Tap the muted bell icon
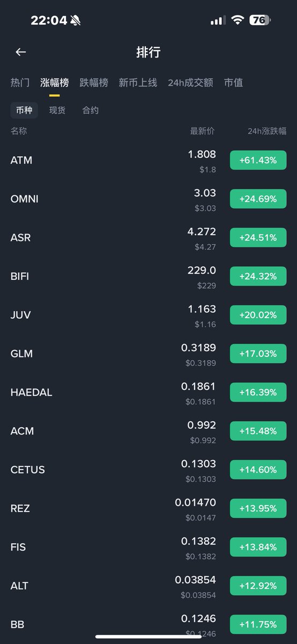Image resolution: width=297 pixels, height=644 pixels. [75, 20]
